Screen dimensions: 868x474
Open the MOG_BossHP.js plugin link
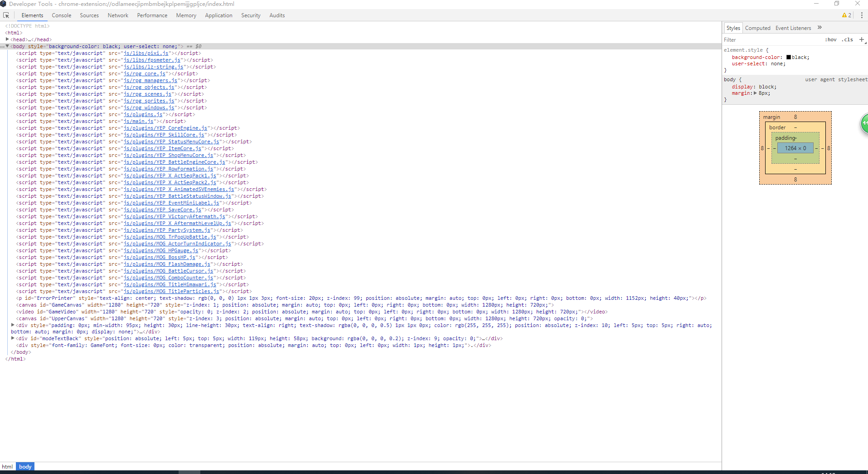click(160, 257)
